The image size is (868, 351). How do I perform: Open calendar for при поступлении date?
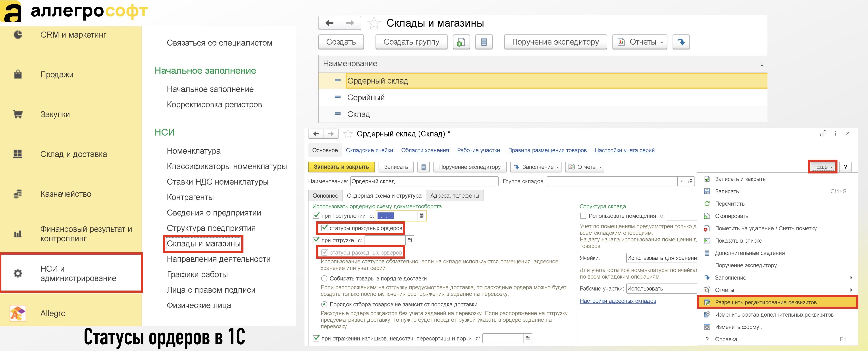tap(421, 216)
